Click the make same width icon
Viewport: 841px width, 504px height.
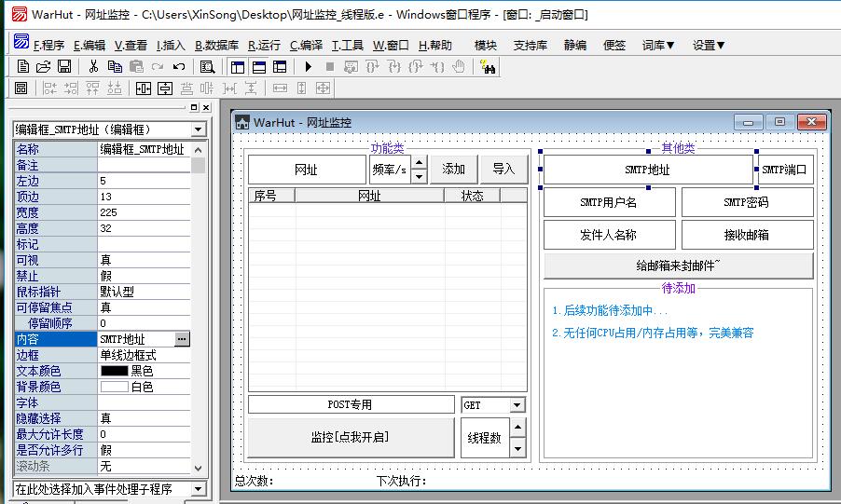pyautogui.click(x=280, y=88)
